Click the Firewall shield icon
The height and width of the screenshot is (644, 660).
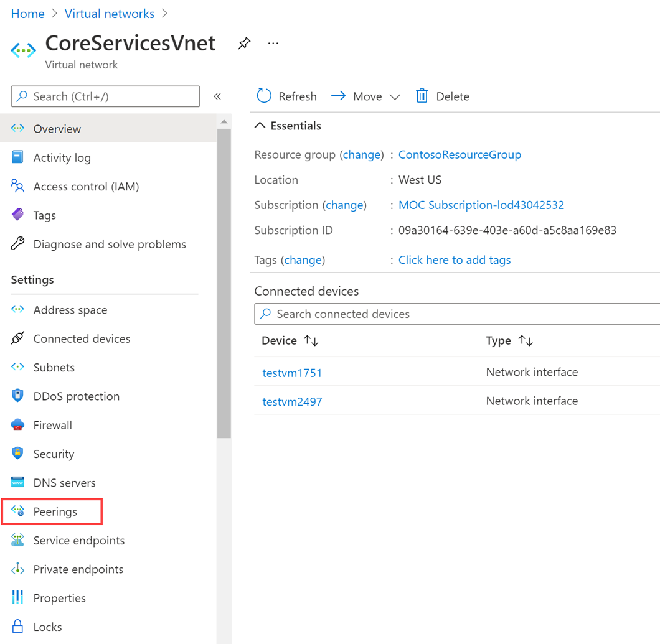pos(18,424)
